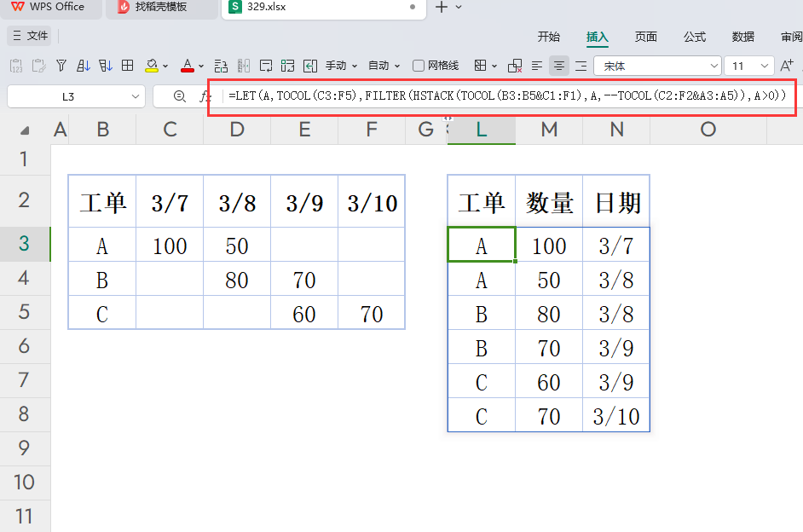Open the 自动 dropdown

384,66
